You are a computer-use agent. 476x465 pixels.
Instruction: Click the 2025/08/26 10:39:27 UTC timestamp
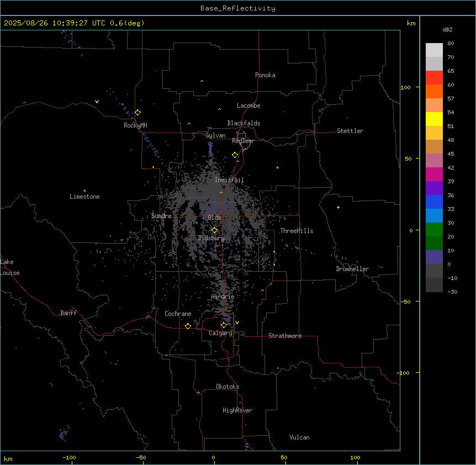click(55, 23)
